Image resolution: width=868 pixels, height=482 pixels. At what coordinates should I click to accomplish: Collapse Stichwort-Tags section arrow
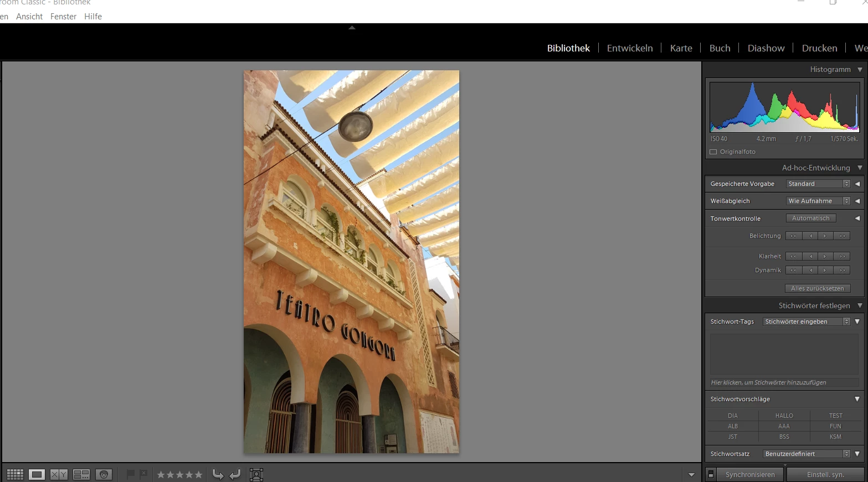click(x=857, y=322)
